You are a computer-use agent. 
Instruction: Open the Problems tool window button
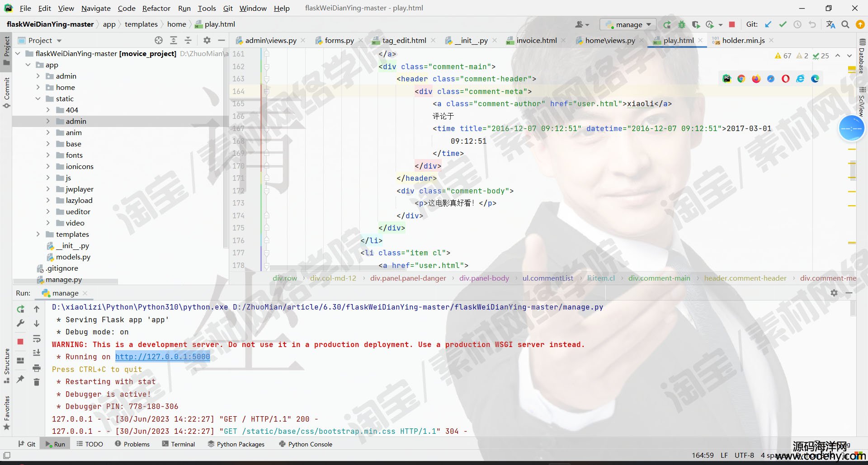tap(132, 444)
